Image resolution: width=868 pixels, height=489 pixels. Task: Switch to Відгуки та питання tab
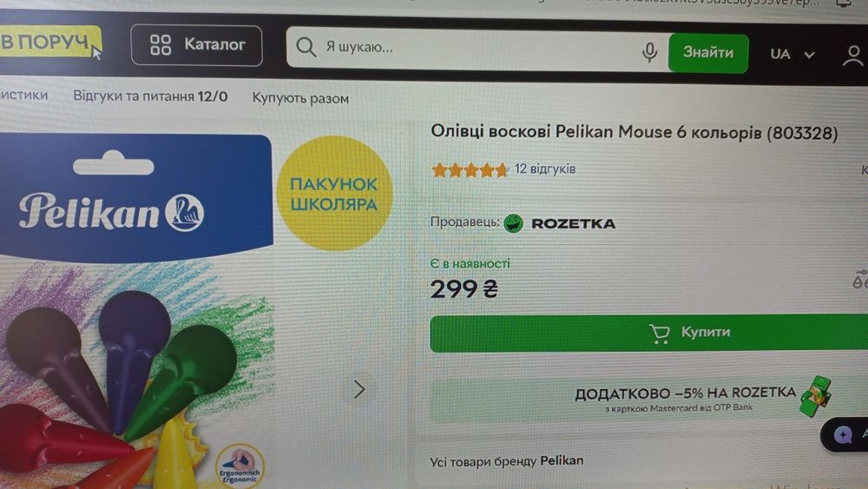coord(150,96)
